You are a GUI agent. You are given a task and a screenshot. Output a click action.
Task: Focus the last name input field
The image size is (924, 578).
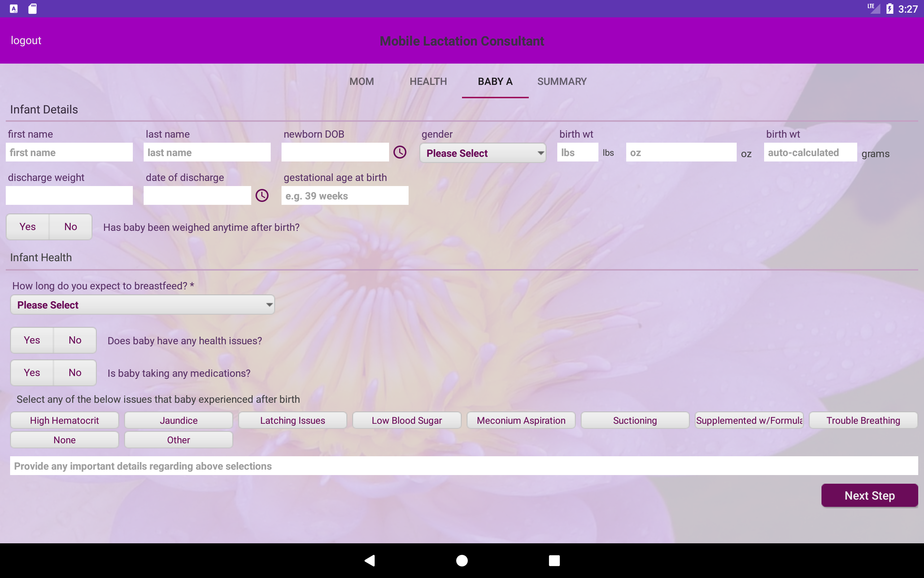[x=207, y=152]
